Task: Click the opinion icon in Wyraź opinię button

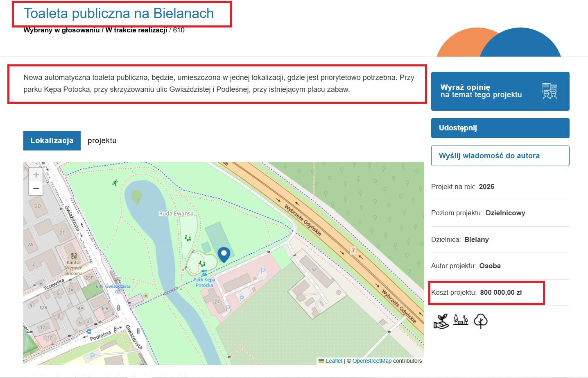Action: (x=549, y=91)
